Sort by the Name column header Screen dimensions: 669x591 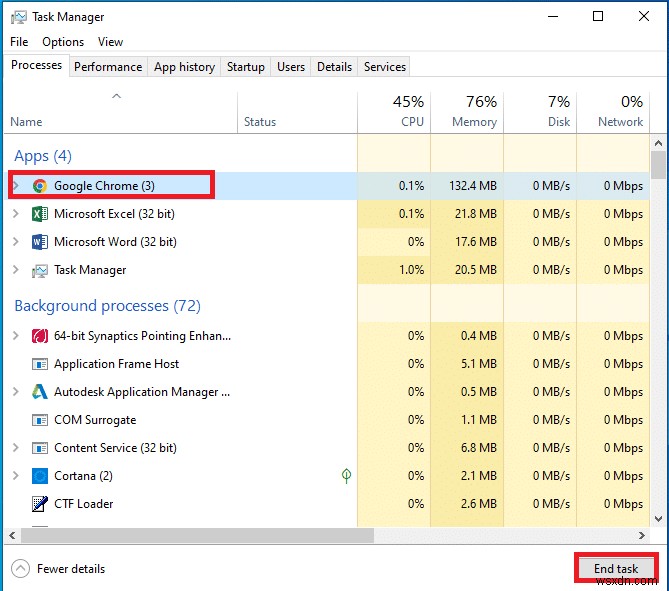(x=121, y=112)
